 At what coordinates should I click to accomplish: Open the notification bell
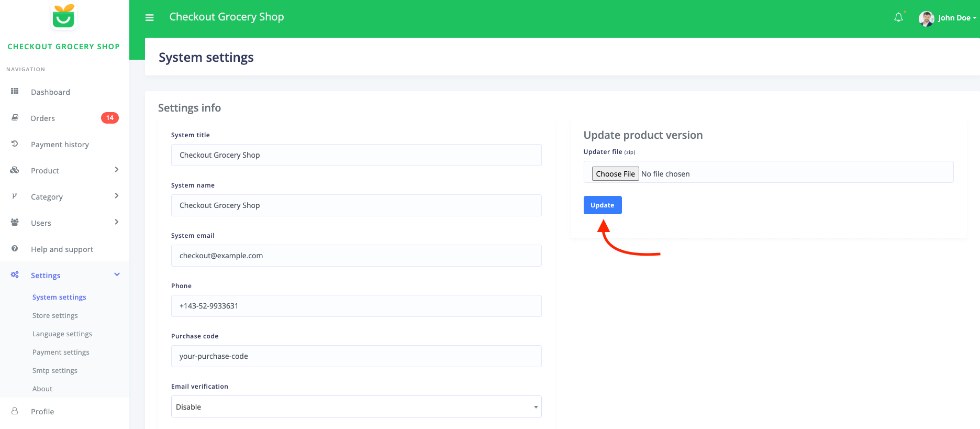898,17
